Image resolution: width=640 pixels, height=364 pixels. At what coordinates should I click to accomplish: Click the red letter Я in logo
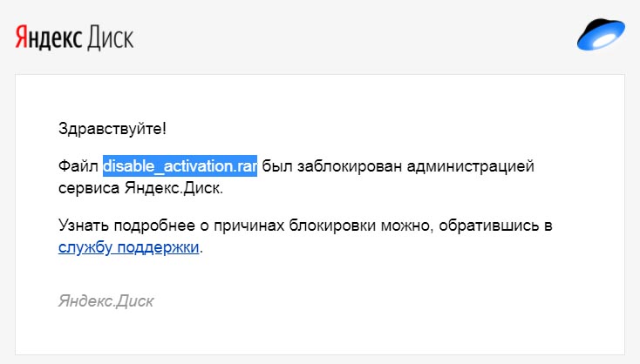click(x=22, y=37)
